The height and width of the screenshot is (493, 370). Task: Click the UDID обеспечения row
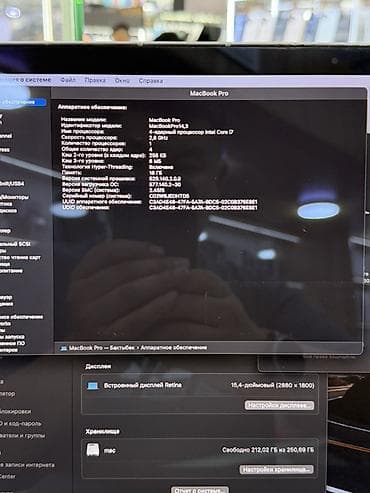coord(160,207)
